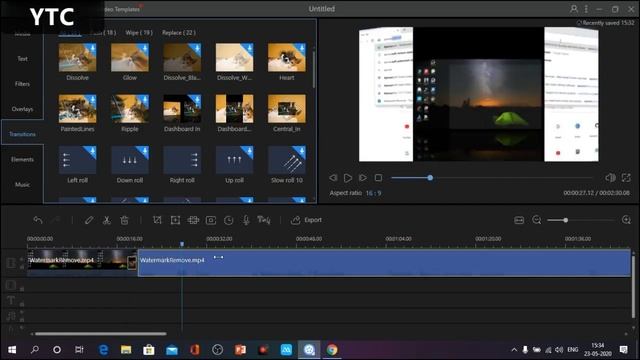The width and height of the screenshot is (640, 360).
Task: Select the Central_in transition thumbnail
Action: 287,109
